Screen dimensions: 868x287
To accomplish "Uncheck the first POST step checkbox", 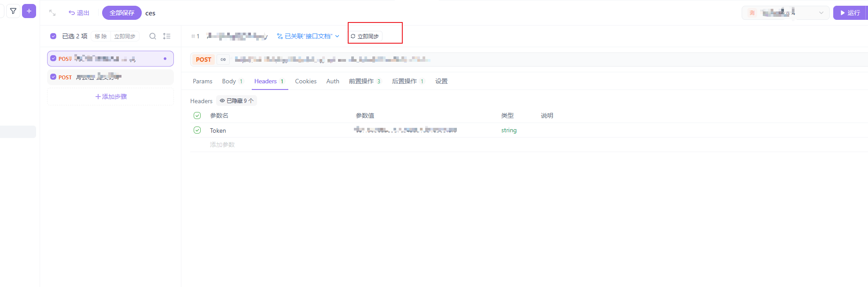I will 53,58.
